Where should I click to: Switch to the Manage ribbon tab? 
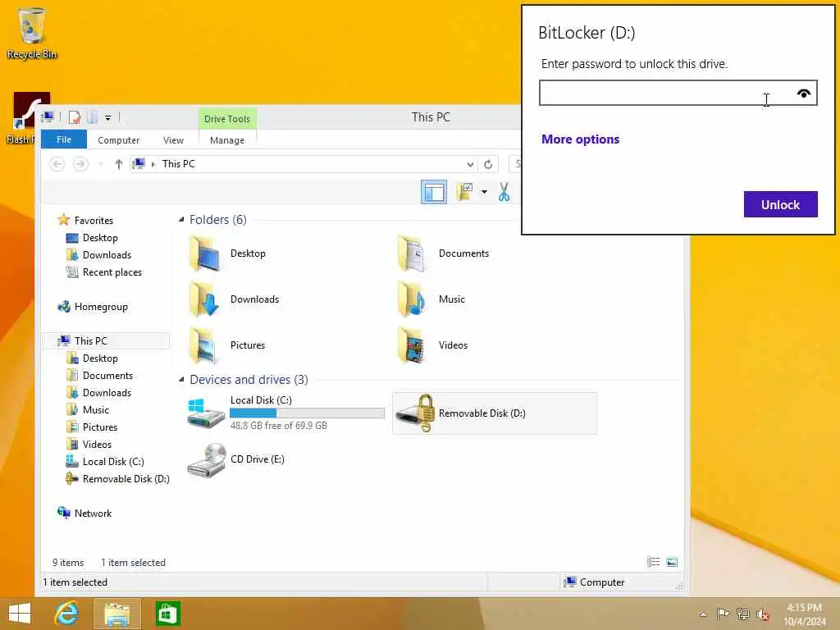[227, 139]
